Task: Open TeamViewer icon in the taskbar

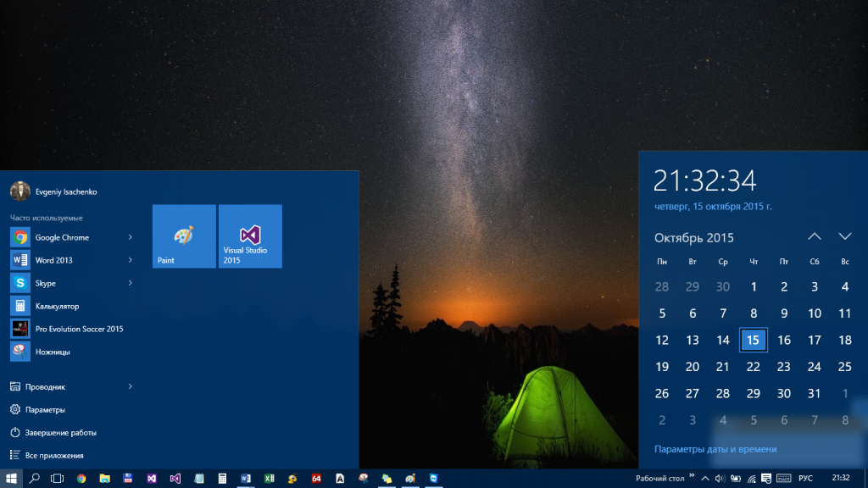Action: click(x=433, y=478)
